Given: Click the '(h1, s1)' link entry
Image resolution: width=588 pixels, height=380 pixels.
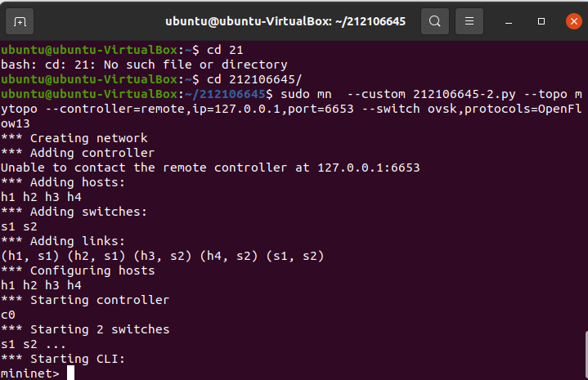Looking at the screenshot, I should pyautogui.click(x=30, y=256).
